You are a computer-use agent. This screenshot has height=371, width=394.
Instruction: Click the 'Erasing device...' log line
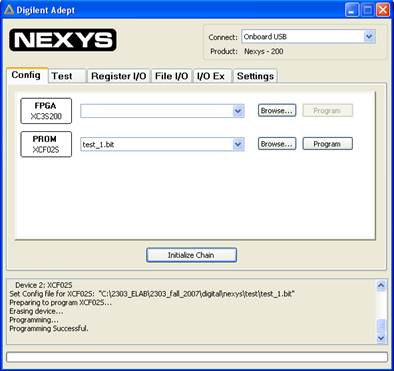[x=36, y=311]
